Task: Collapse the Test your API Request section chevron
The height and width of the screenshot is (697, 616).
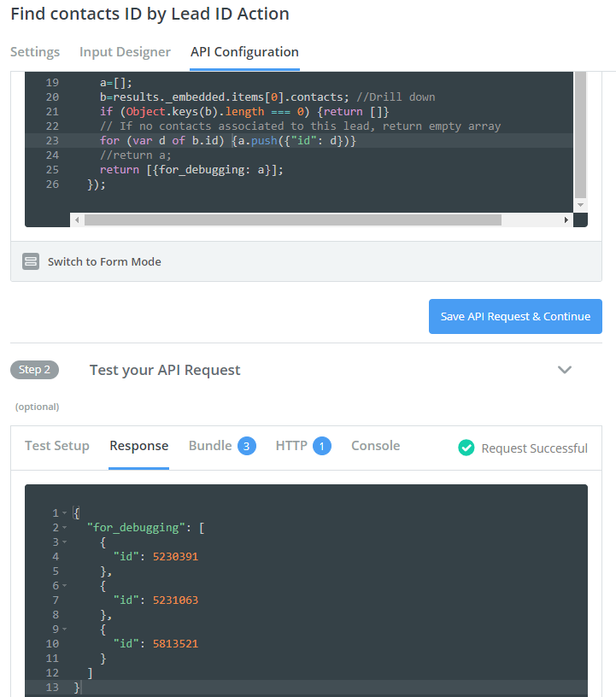Action: (565, 370)
